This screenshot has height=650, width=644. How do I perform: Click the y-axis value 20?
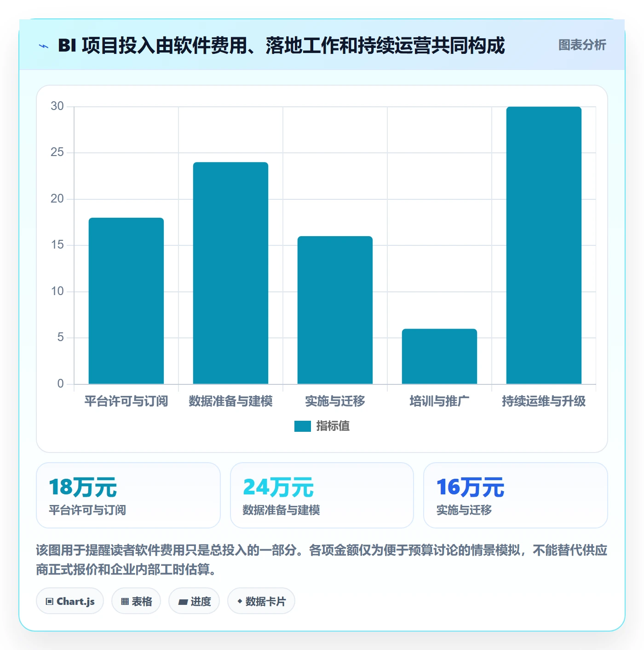(x=57, y=199)
